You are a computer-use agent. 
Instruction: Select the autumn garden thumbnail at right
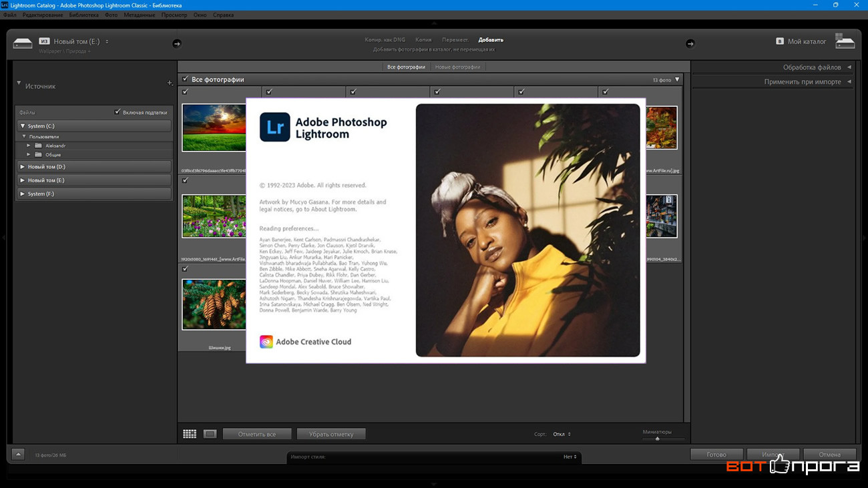point(661,127)
